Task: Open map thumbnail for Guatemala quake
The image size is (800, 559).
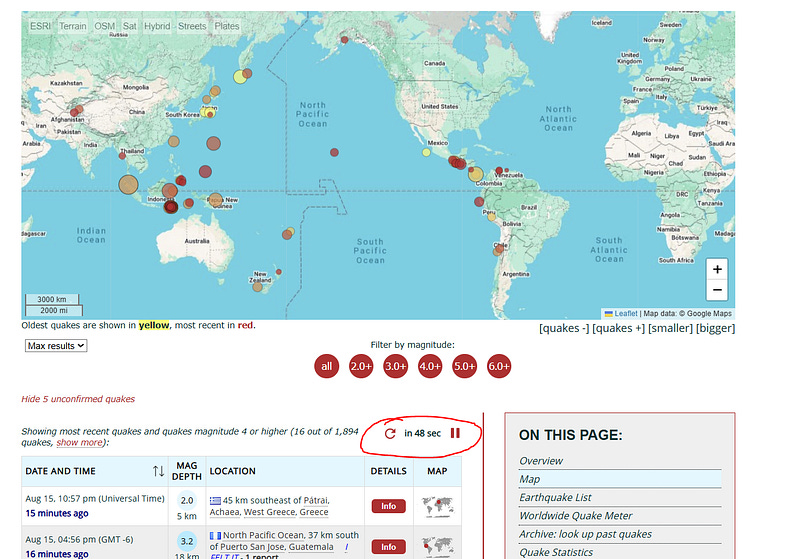Action: tap(437, 547)
